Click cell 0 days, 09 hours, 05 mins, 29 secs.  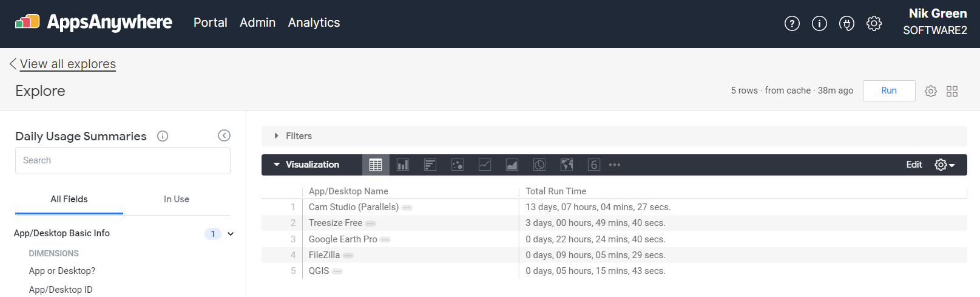[595, 255]
